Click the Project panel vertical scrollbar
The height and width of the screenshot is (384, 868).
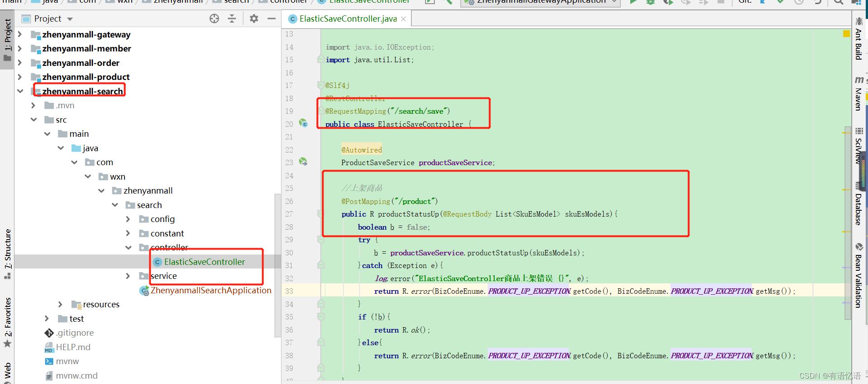(277, 265)
